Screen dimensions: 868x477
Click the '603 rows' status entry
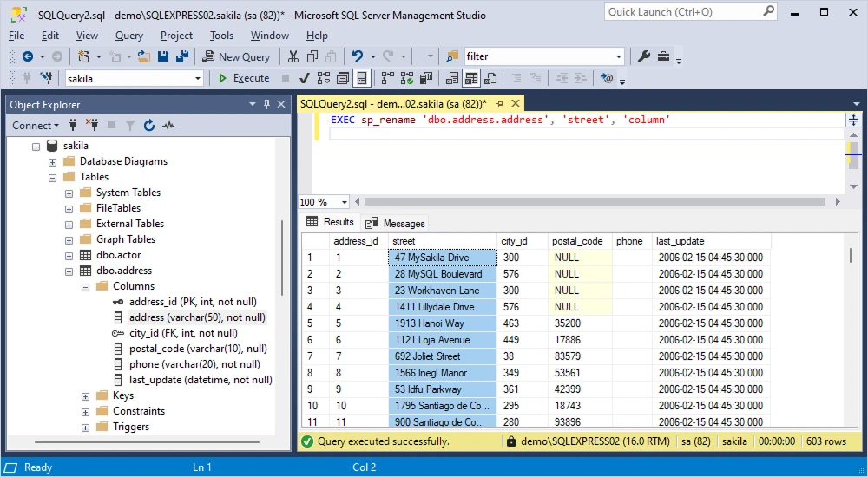(x=826, y=441)
